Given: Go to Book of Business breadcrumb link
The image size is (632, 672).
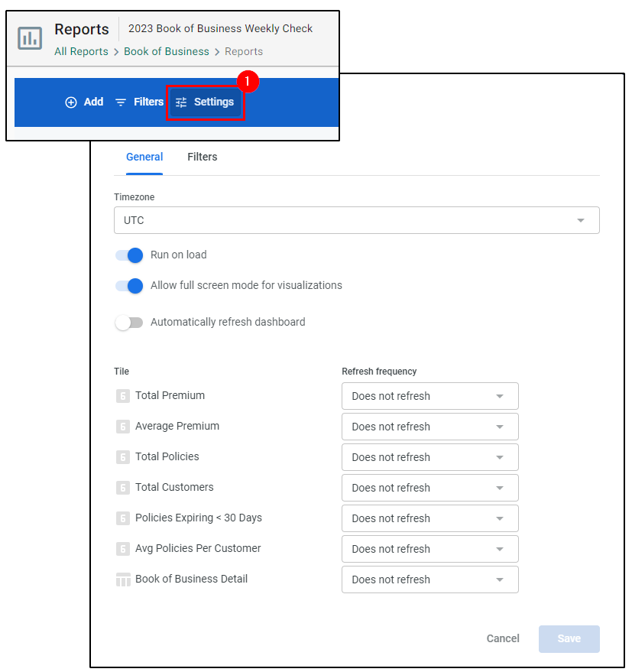Looking at the screenshot, I should (x=167, y=51).
